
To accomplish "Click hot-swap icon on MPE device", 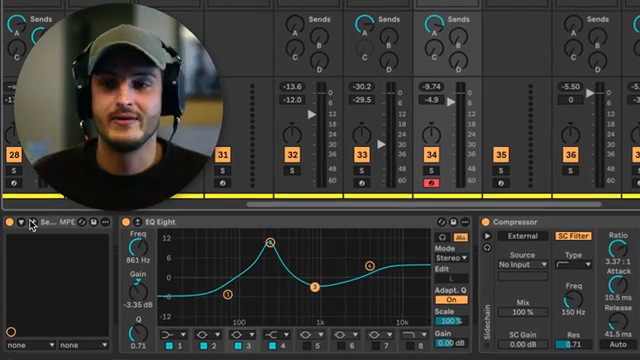I will pos(82,222).
